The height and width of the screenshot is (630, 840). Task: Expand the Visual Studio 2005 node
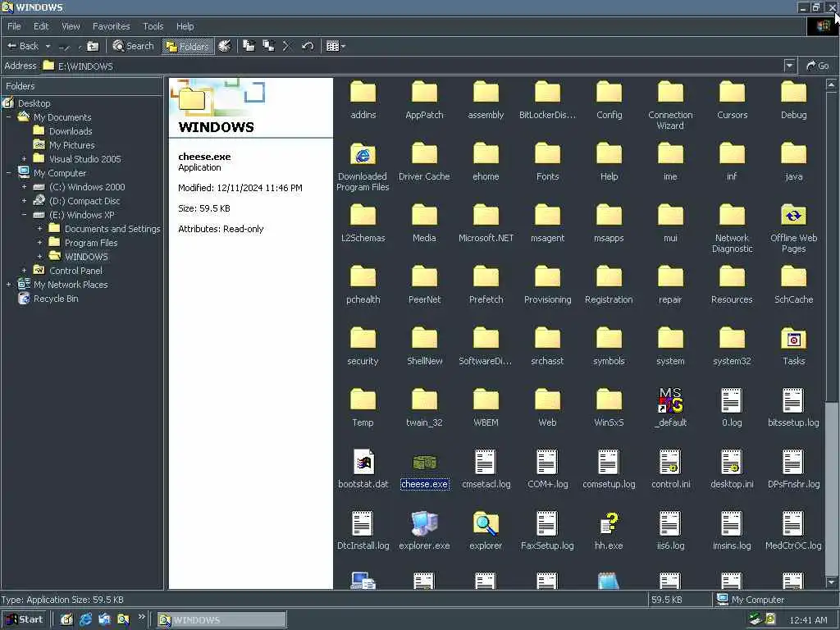24,159
